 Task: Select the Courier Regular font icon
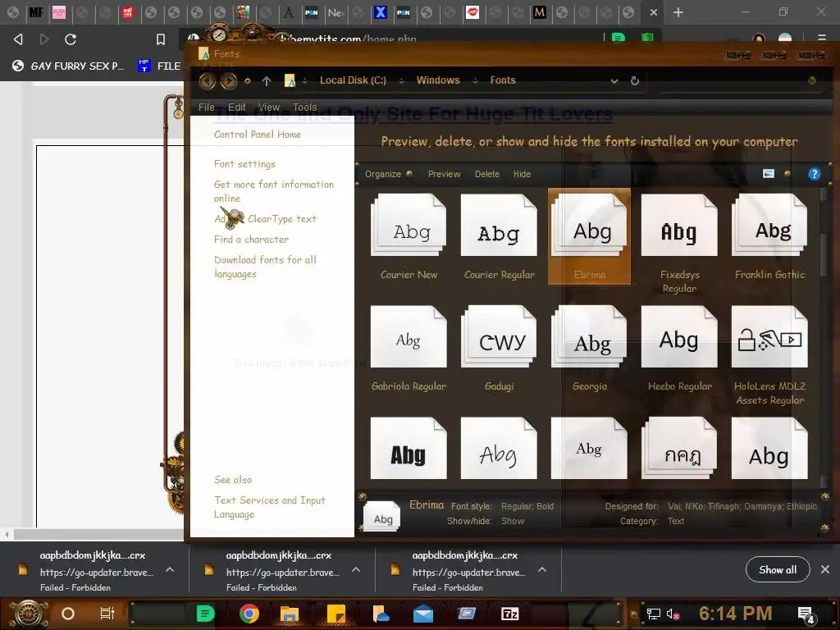click(x=499, y=225)
